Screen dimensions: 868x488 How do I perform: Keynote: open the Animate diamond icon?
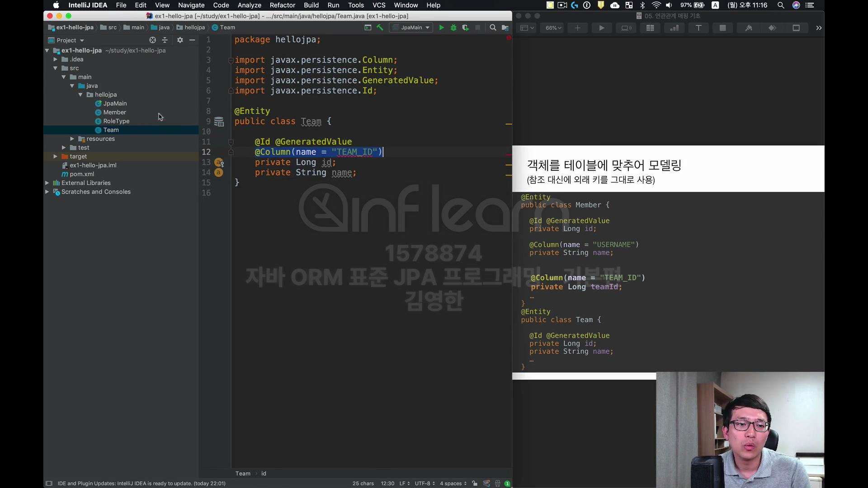pyautogui.click(x=772, y=28)
